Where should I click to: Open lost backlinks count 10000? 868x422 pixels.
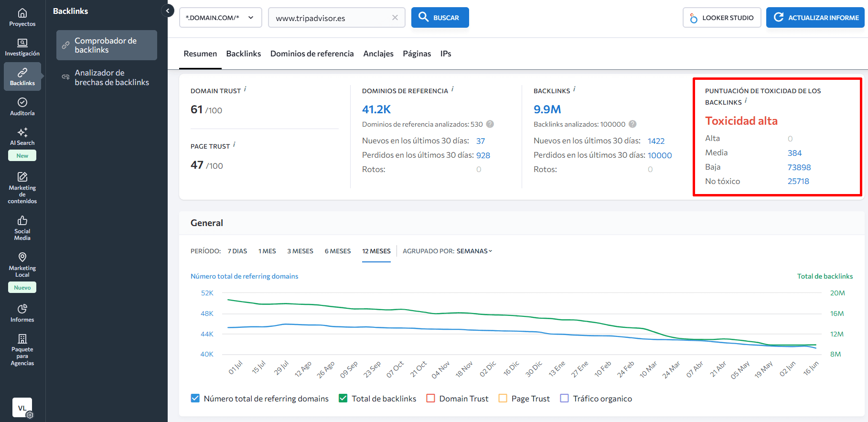pyautogui.click(x=660, y=155)
